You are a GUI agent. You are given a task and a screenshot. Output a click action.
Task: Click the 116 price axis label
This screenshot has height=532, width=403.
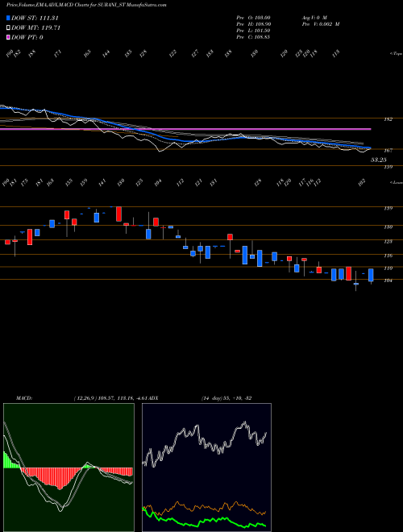tap(388, 256)
